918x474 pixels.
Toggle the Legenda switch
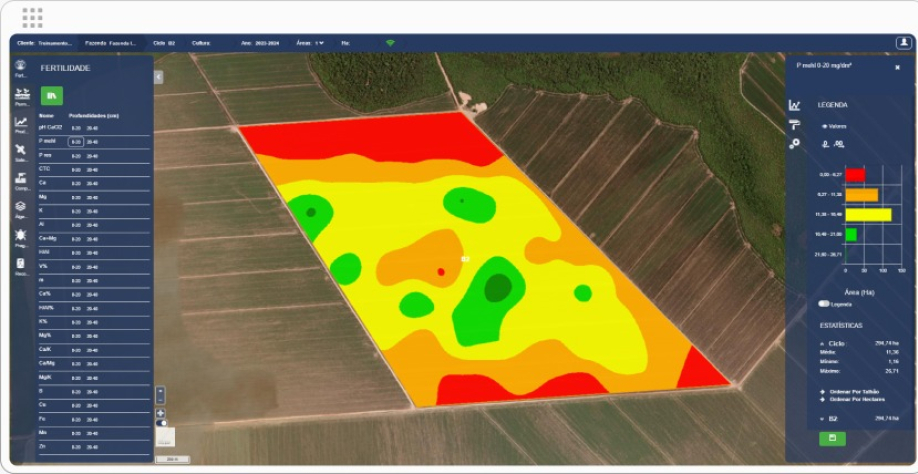(x=824, y=304)
